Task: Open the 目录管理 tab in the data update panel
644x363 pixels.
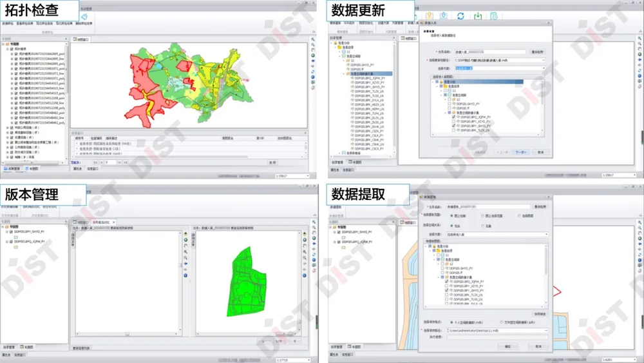Action: pos(339,161)
